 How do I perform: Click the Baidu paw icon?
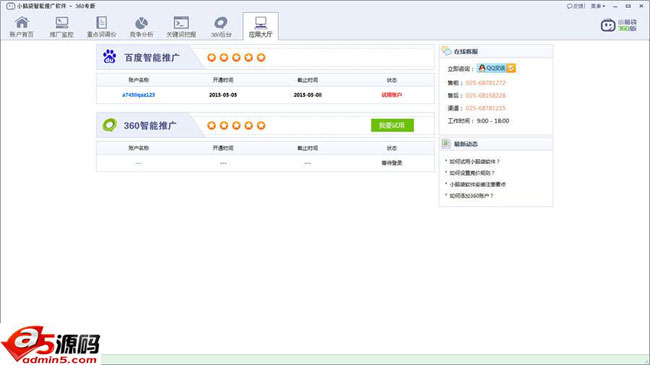(x=109, y=57)
